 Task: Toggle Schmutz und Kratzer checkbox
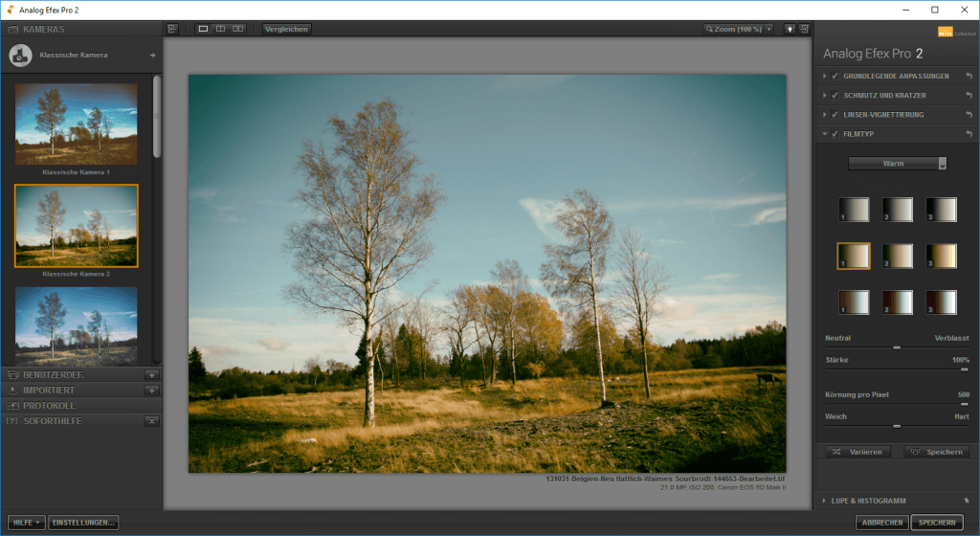pos(835,96)
